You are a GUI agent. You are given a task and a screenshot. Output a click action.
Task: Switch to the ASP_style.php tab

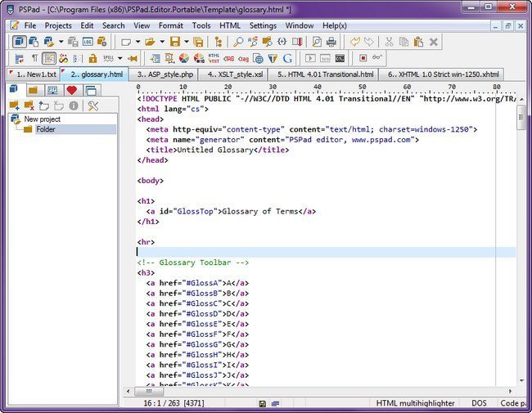pos(165,74)
